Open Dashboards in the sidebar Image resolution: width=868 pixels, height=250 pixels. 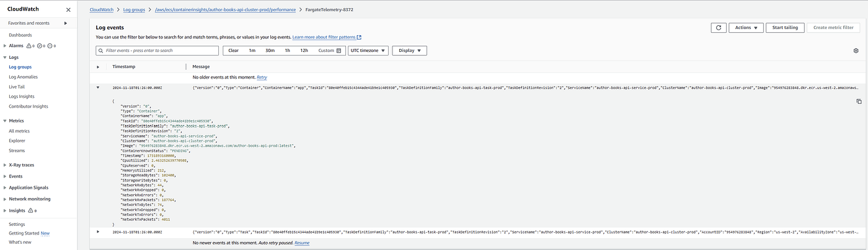tap(20, 35)
